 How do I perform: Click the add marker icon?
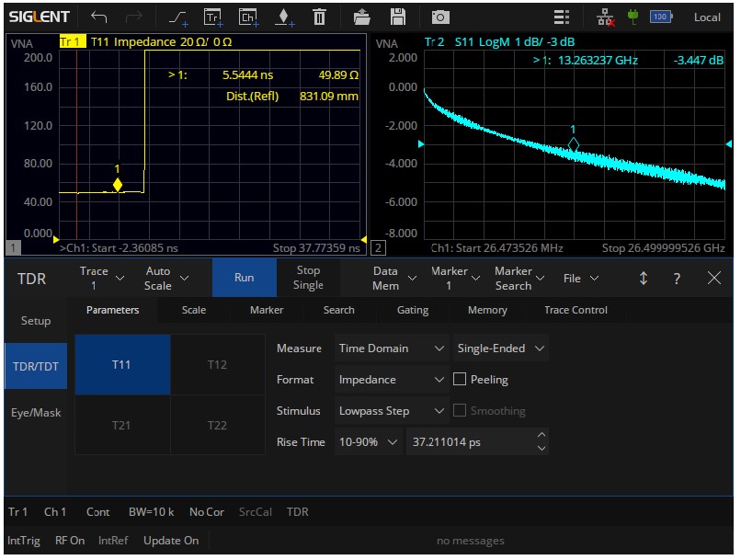(x=284, y=17)
